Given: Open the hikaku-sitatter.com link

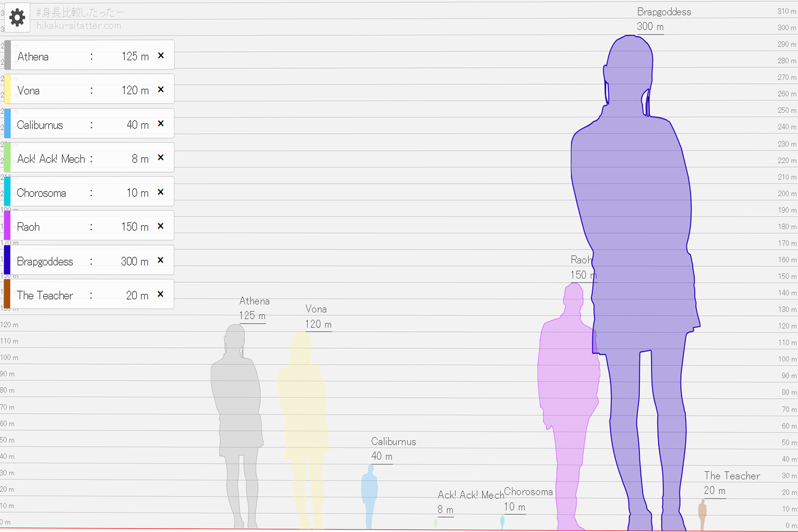Looking at the screenshot, I should tap(78, 26).
